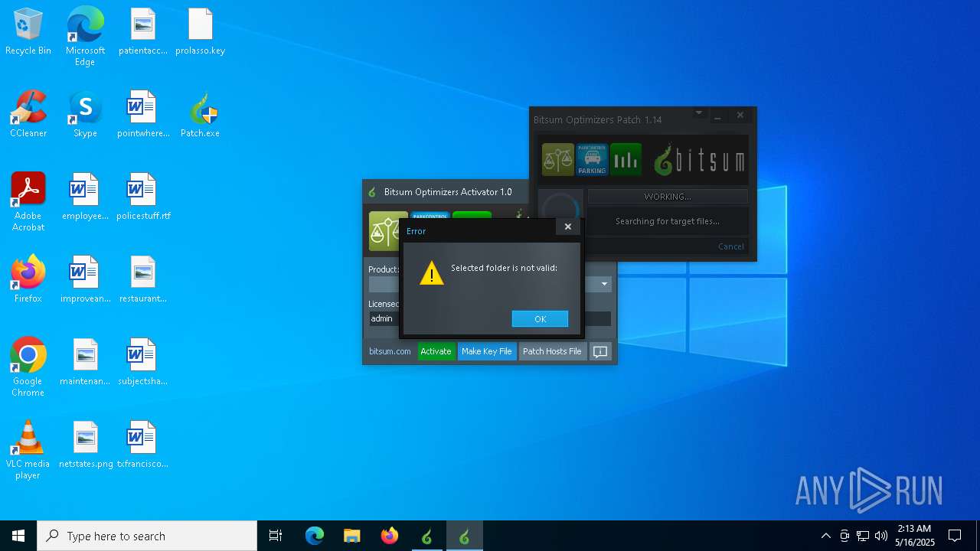
Task: Switch to second Bitsum taskbar app
Action: (x=464, y=536)
